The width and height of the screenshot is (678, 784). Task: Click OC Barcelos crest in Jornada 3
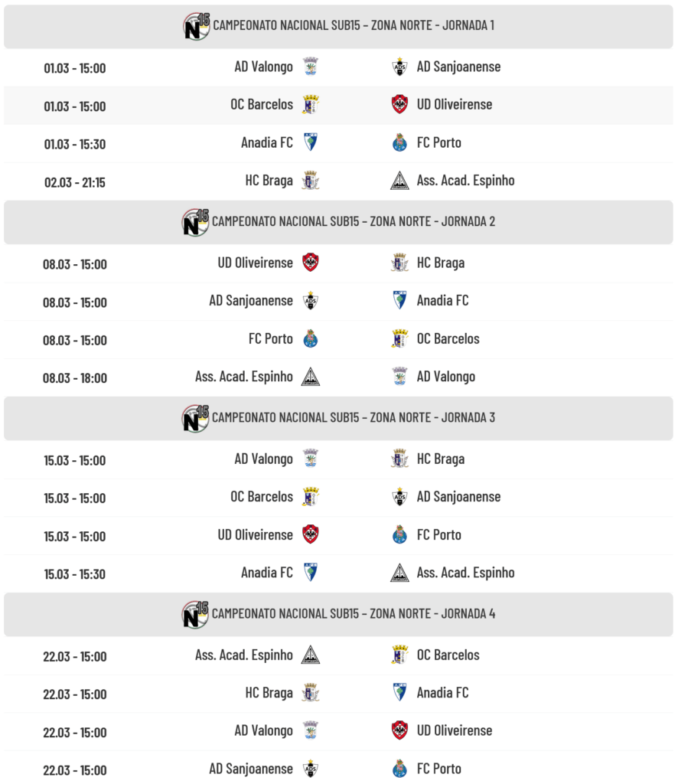click(310, 497)
